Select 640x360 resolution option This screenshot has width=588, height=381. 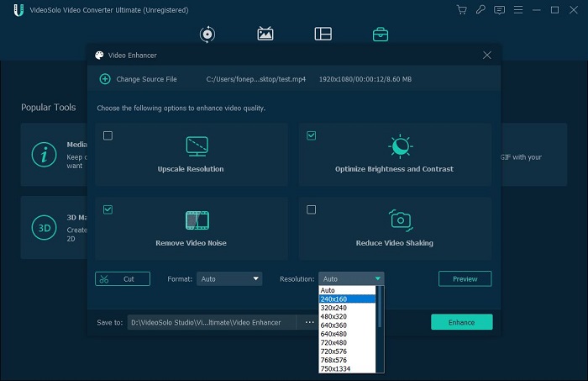(347, 325)
